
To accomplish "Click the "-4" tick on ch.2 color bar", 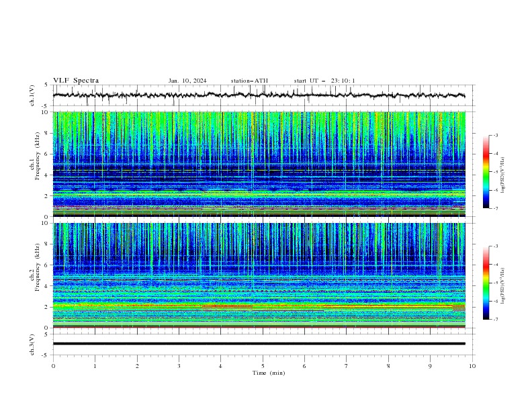I will (x=496, y=265).
